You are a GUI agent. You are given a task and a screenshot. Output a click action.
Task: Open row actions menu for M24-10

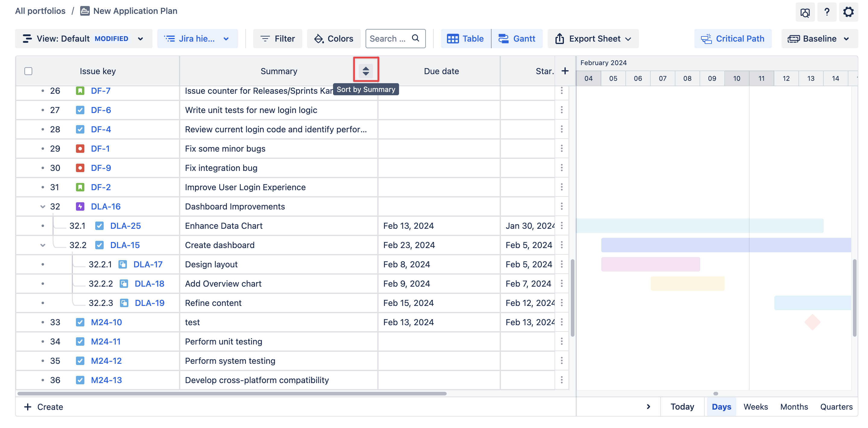(561, 322)
